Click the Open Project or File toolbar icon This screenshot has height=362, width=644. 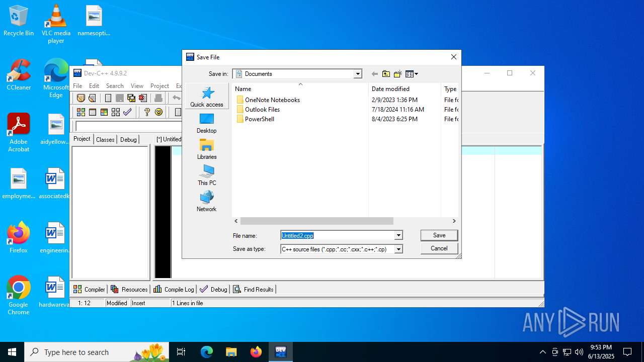pyautogui.click(x=92, y=98)
